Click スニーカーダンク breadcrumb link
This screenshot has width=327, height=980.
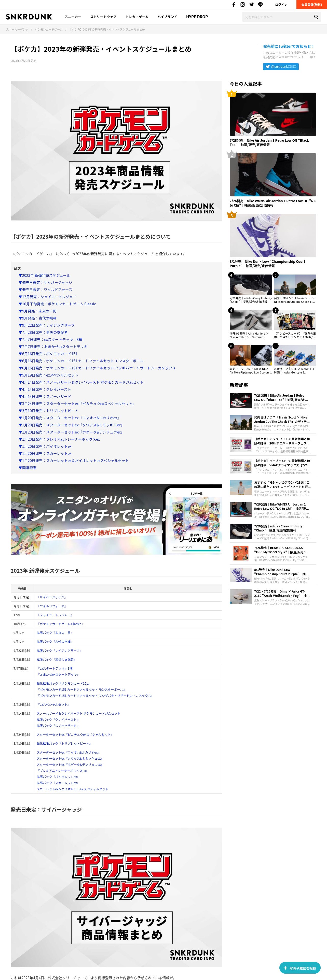[x=17, y=29]
